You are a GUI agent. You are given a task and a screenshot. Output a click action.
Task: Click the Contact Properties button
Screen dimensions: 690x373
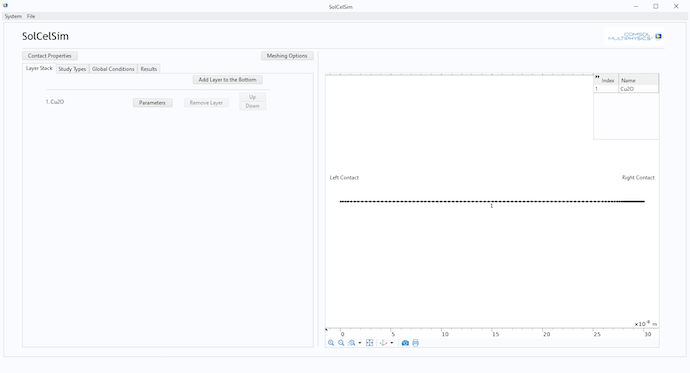[50, 56]
